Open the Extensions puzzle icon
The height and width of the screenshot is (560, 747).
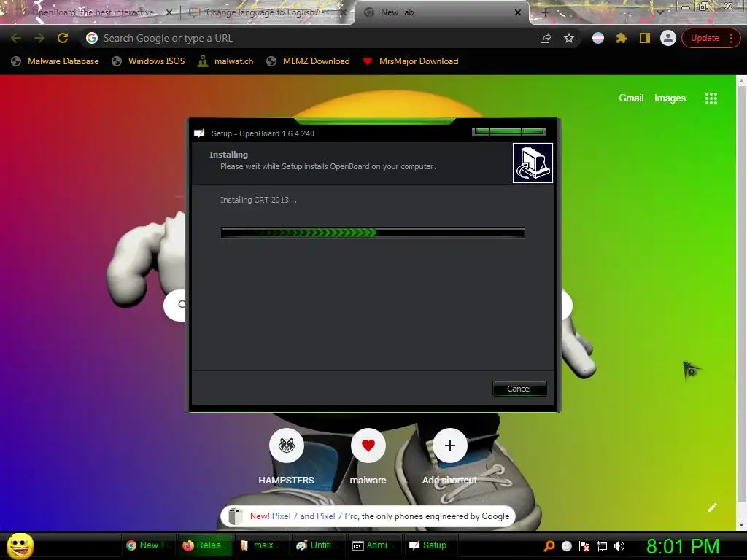pyautogui.click(x=622, y=38)
